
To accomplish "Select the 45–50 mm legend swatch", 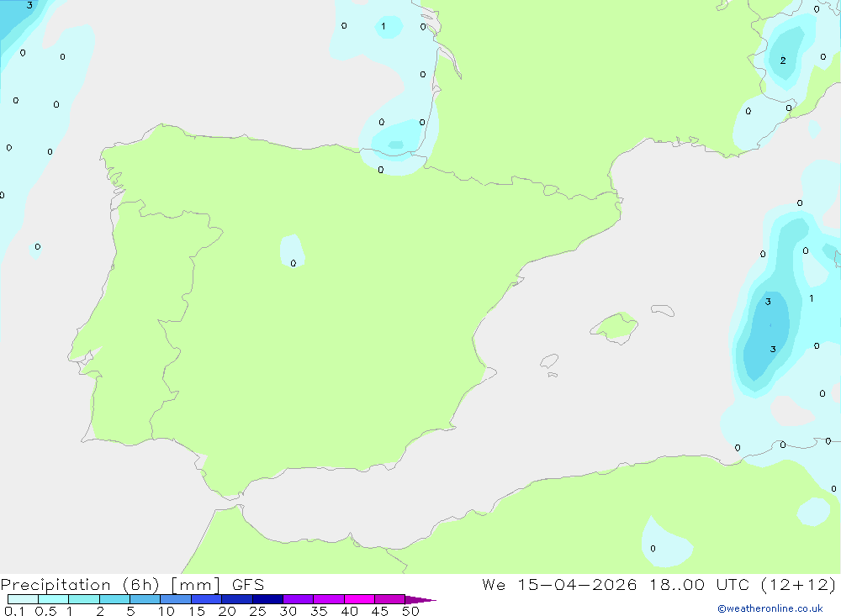I will tap(390, 599).
